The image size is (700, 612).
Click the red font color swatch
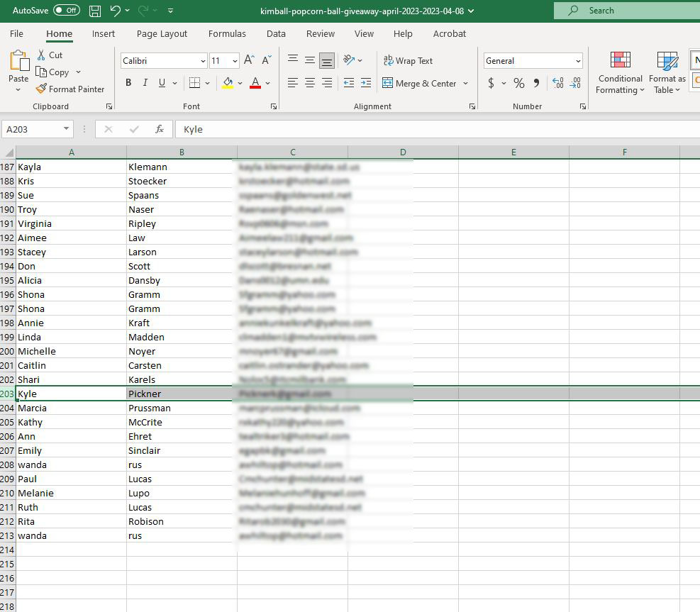click(255, 83)
